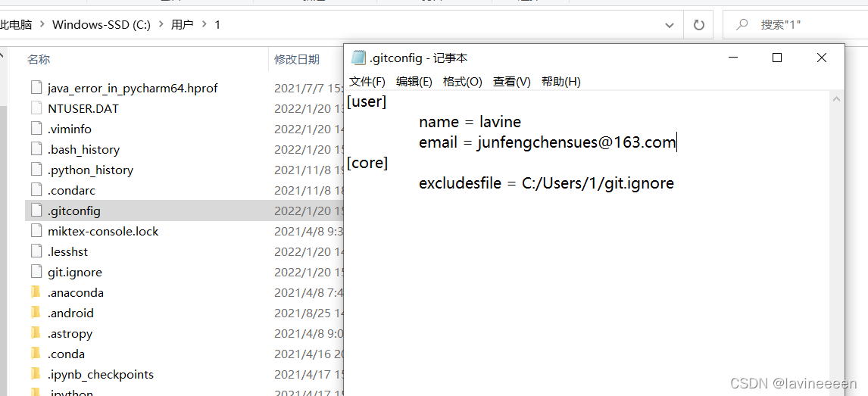Click the .anaconda folder icon
This screenshot has width=868, height=396.
(36, 292)
